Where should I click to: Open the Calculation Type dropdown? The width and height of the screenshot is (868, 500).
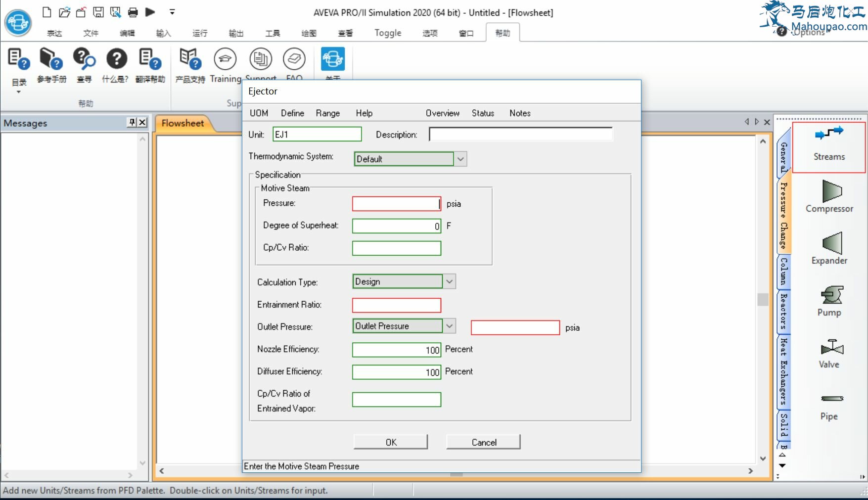tap(449, 282)
